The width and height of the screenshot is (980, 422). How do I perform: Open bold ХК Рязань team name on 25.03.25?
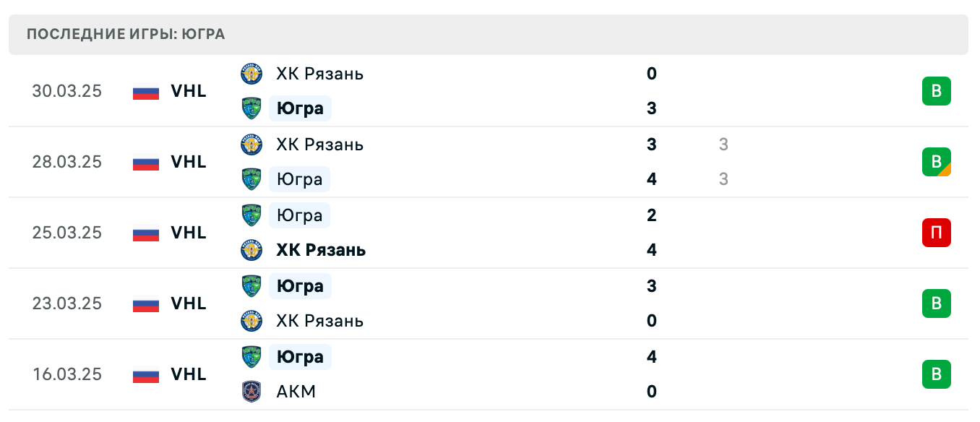pos(321,250)
